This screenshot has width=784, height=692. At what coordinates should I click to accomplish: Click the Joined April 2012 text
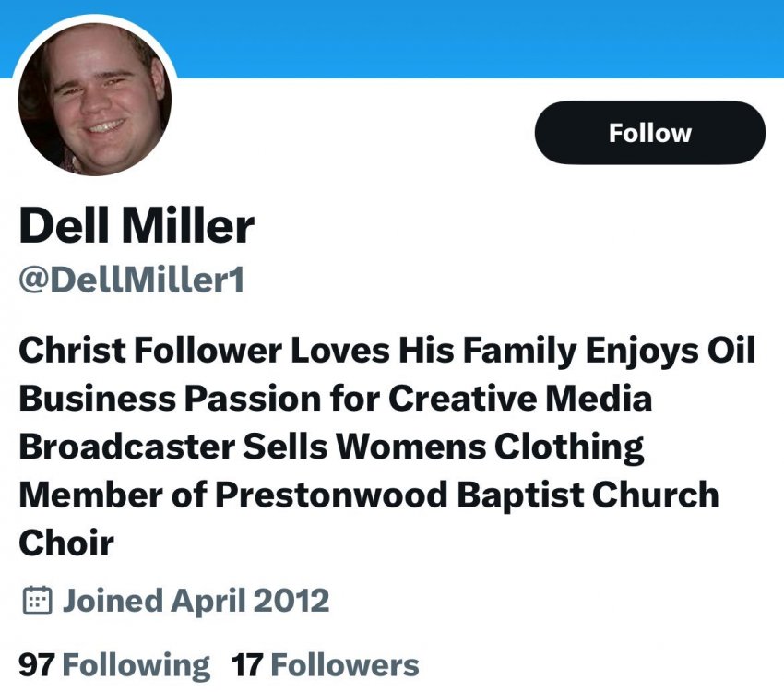point(196,602)
